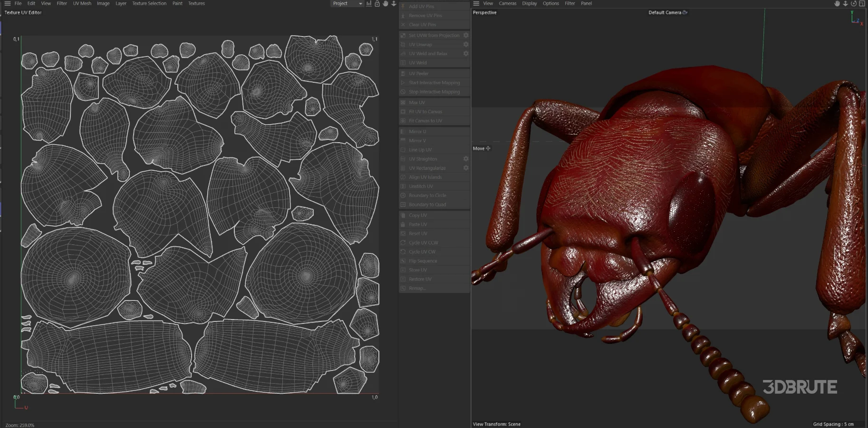The image size is (868, 428).
Task: Select the pan hand icon in UV editor
Action: click(x=386, y=3)
